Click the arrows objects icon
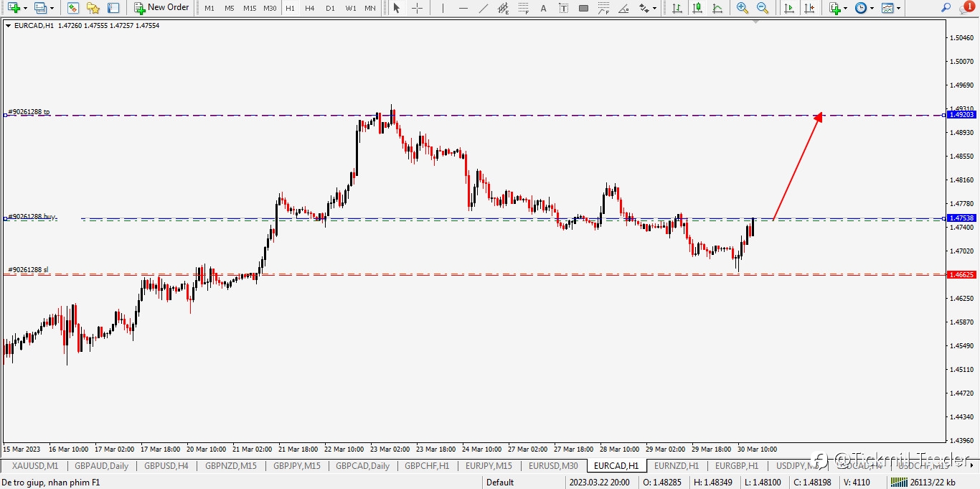 (x=644, y=8)
